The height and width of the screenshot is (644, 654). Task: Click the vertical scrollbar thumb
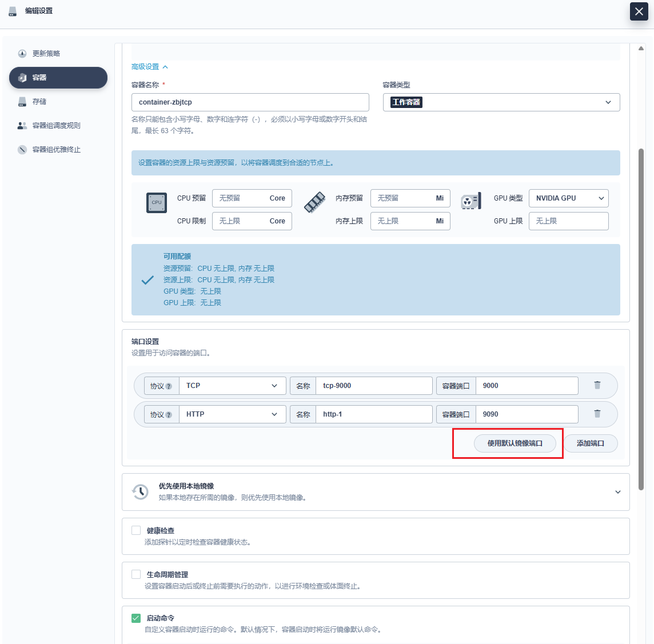(641, 319)
